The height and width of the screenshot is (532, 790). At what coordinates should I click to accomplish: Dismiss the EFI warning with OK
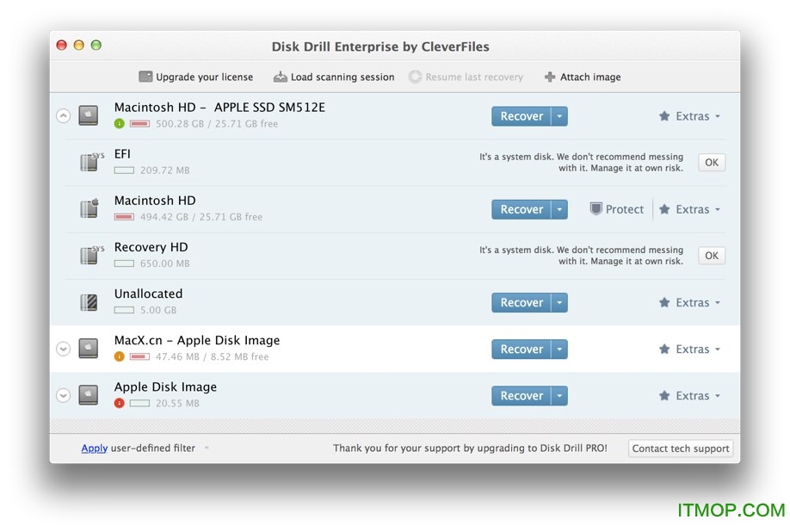[x=711, y=162]
